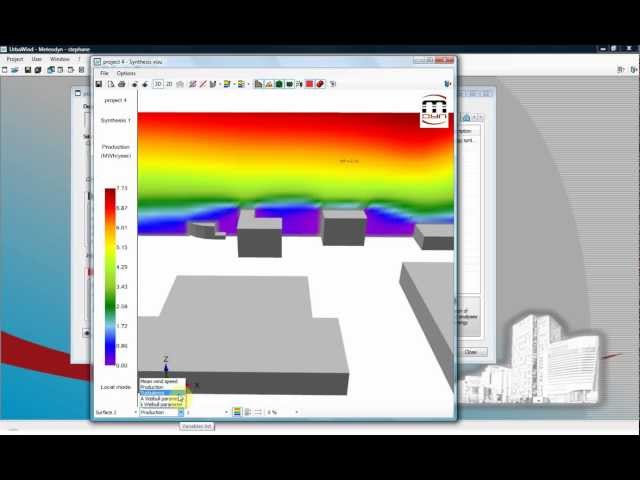Click the 'project 4' label in left panel
640x480 pixels.
pos(116,100)
